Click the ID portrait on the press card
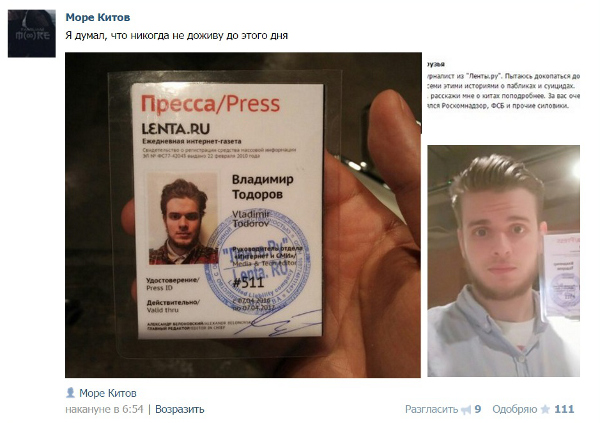The image size is (600, 423). coord(183,219)
